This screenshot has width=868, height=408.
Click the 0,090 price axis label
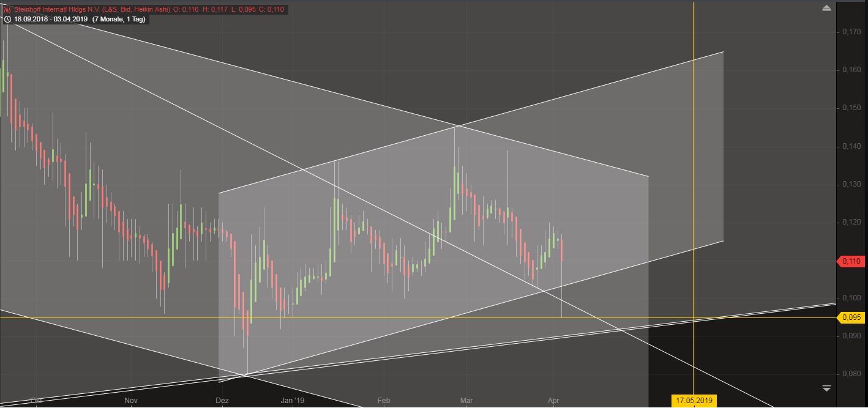(x=851, y=336)
